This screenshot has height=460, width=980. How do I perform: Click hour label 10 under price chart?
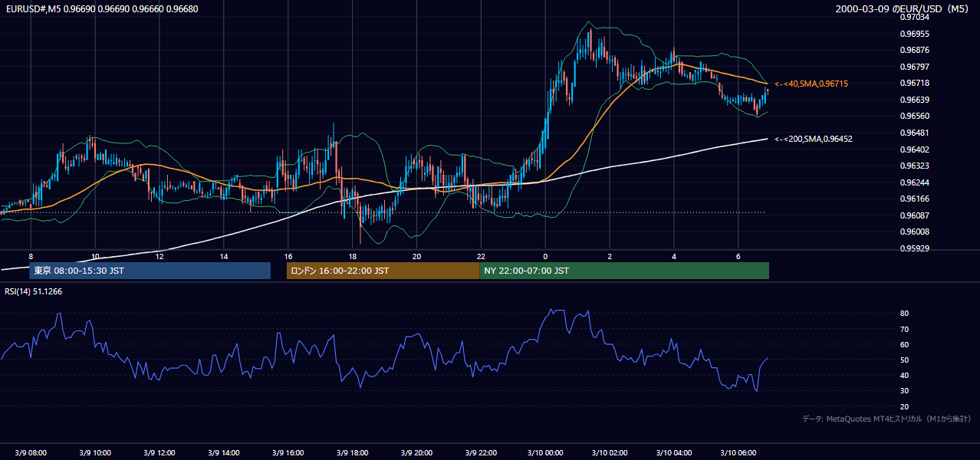(95, 256)
